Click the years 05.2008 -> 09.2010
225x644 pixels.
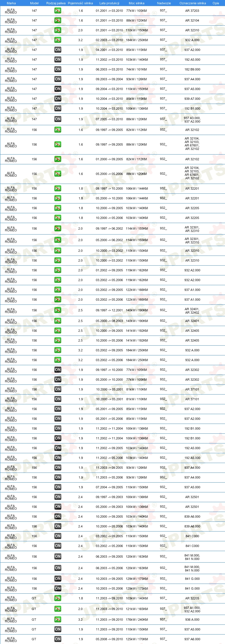coord(109,639)
